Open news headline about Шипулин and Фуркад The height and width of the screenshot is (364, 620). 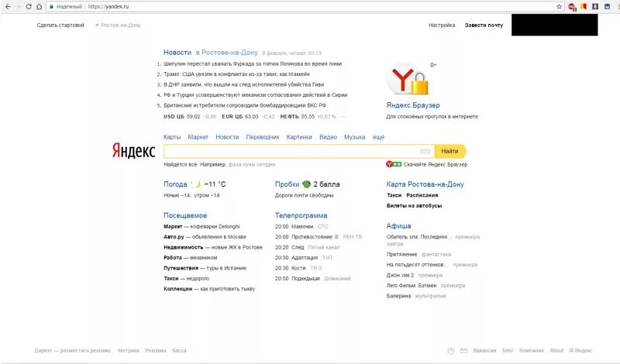(253, 64)
